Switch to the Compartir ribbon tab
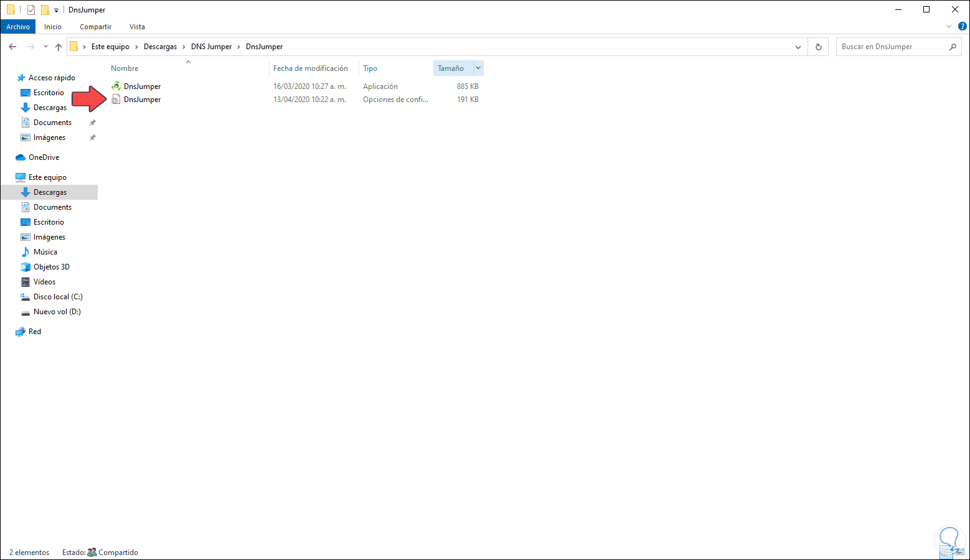Viewport: 970px width, 560px height. 95,27
